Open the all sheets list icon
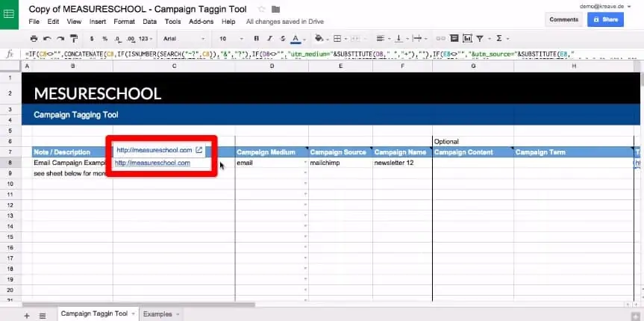644x321 pixels. 43,315
